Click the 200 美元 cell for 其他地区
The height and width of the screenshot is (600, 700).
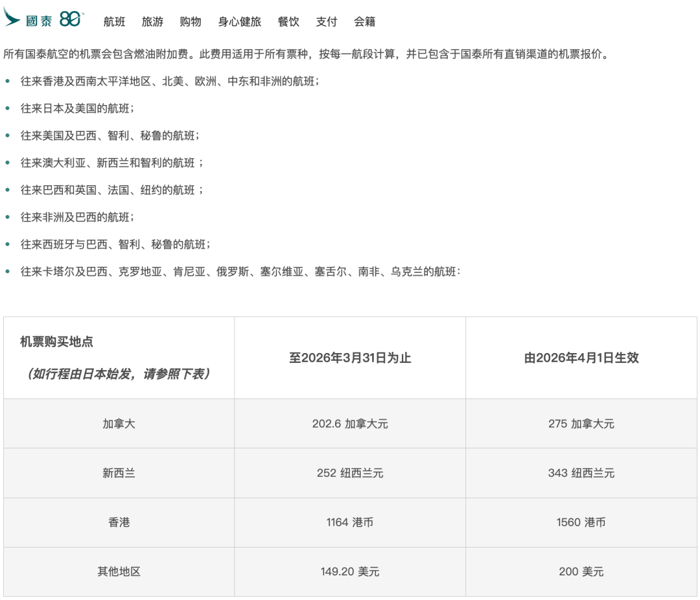(581, 571)
